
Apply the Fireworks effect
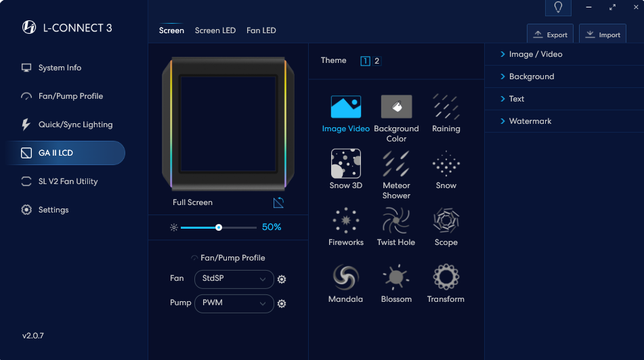(x=346, y=221)
